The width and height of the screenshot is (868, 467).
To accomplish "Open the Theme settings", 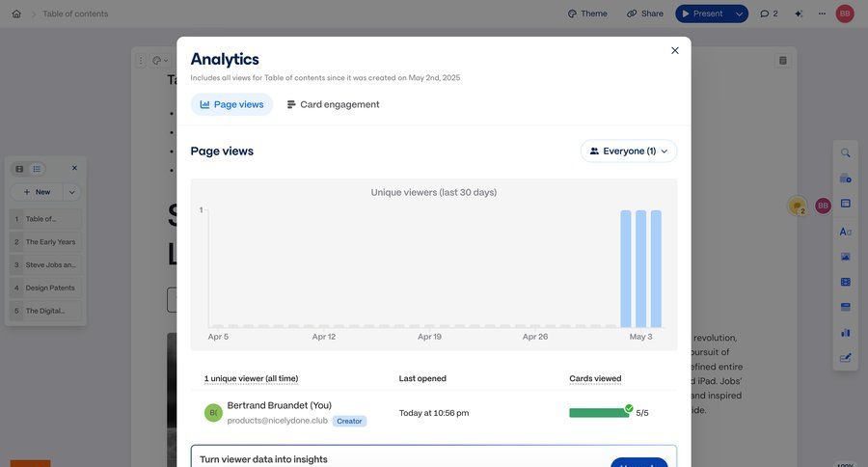I will coord(587,14).
